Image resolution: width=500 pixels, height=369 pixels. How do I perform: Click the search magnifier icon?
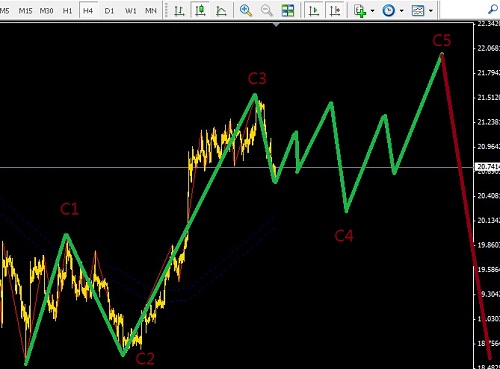click(x=493, y=10)
